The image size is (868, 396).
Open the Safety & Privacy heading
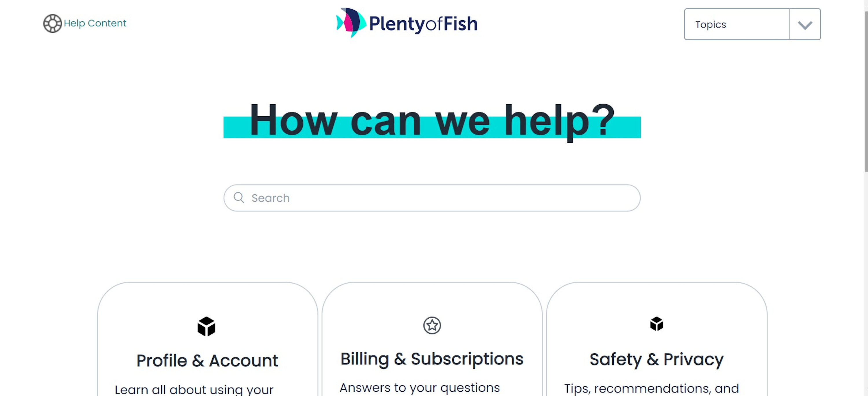point(656,359)
